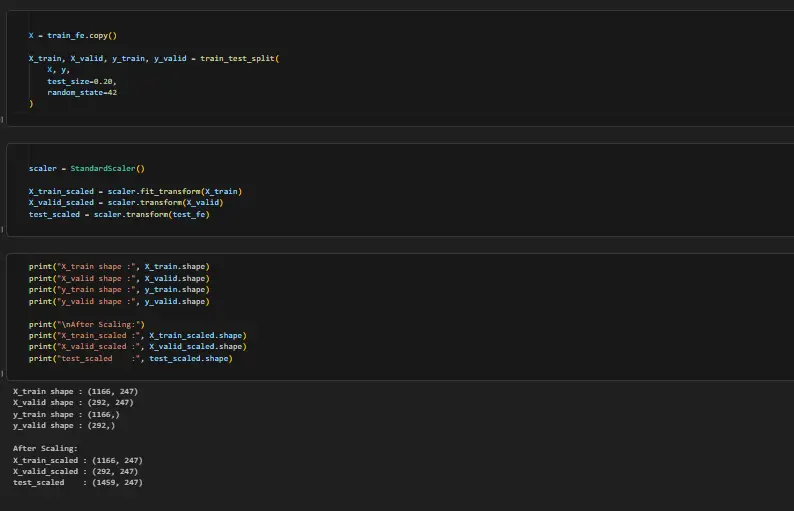Click the 'After Scaling:' output line
Screen dimensions: 794x511
(45, 448)
